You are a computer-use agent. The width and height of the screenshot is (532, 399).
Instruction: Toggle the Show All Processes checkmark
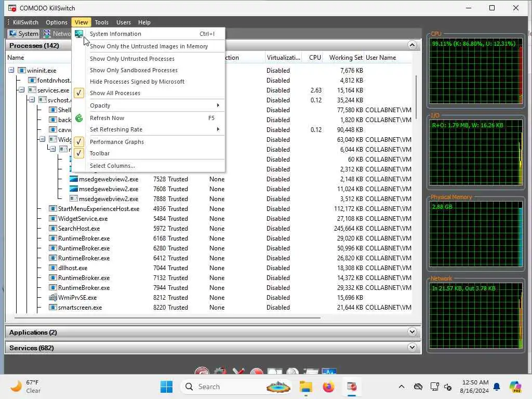[79, 93]
